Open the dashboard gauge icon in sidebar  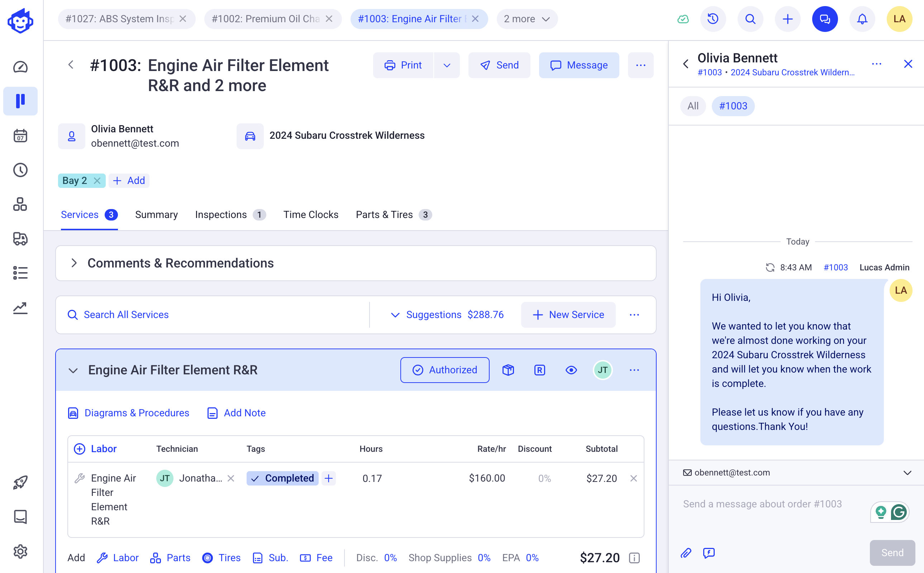click(20, 67)
